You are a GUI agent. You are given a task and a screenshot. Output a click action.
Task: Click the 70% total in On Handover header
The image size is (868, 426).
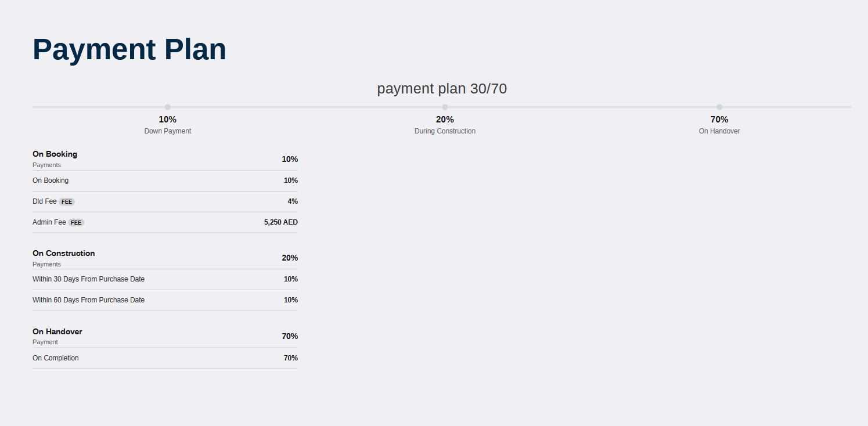tap(290, 337)
